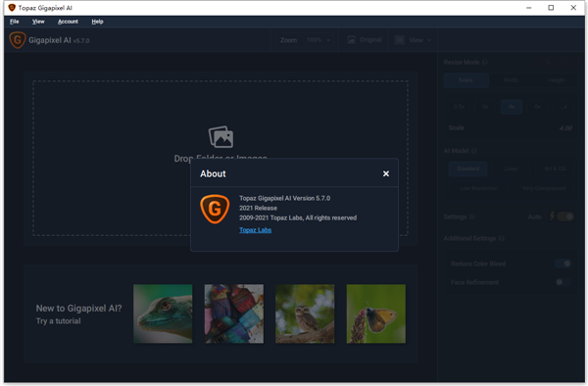Screen dimensions: 588x386
Task: Open the Account menu
Action: click(68, 22)
